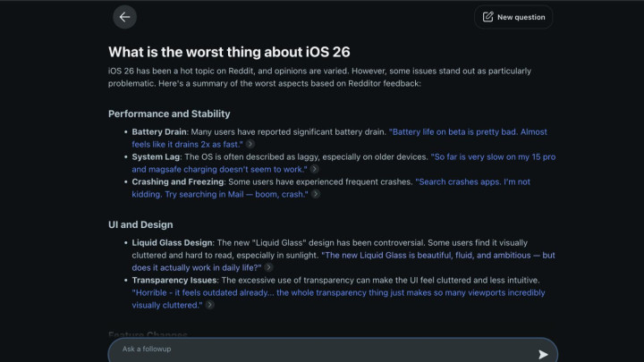Image resolution: width=644 pixels, height=362 pixels.
Task: Click the bold "Crashing and Freezing" label
Action: pyautogui.click(x=178, y=182)
